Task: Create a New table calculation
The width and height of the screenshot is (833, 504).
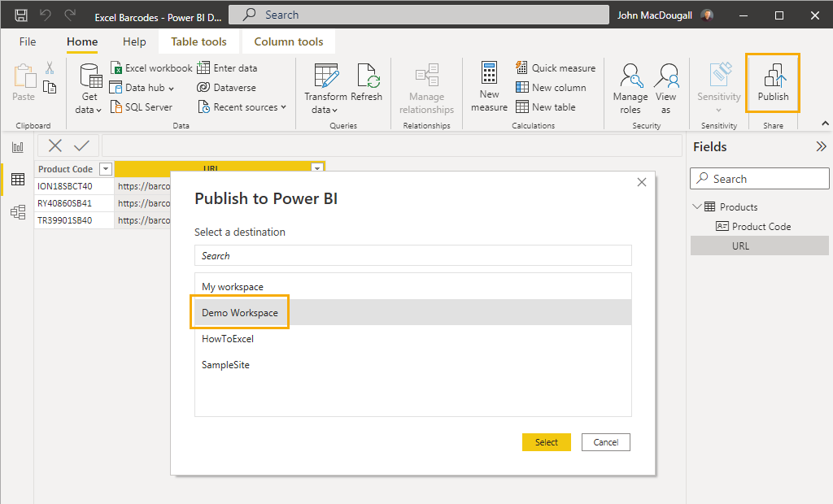Action: coord(546,106)
